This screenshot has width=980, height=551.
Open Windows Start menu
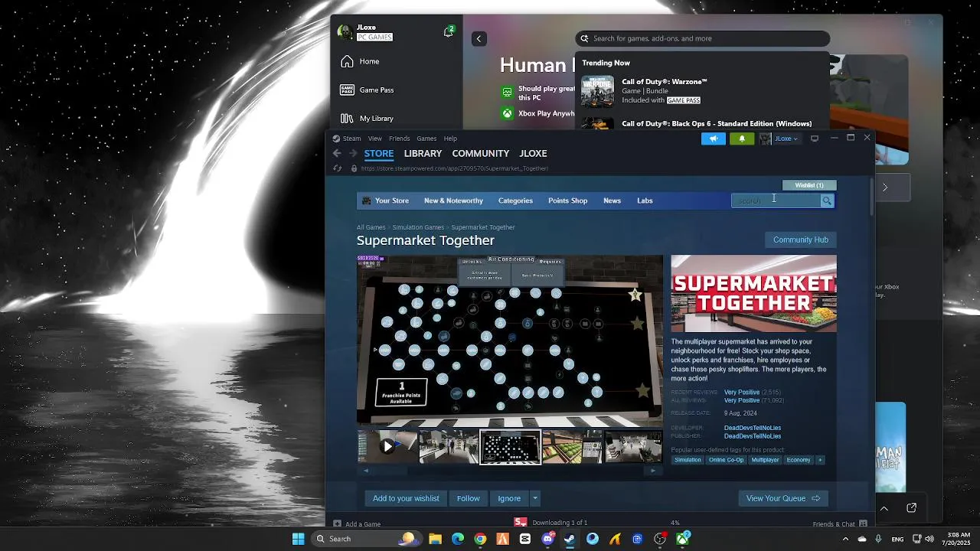point(298,539)
